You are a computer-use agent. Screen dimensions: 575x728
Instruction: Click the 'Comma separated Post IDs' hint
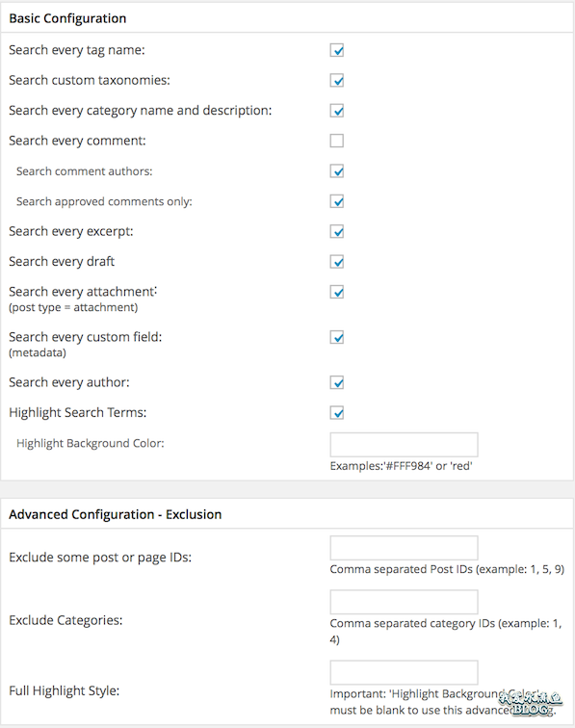click(447, 569)
